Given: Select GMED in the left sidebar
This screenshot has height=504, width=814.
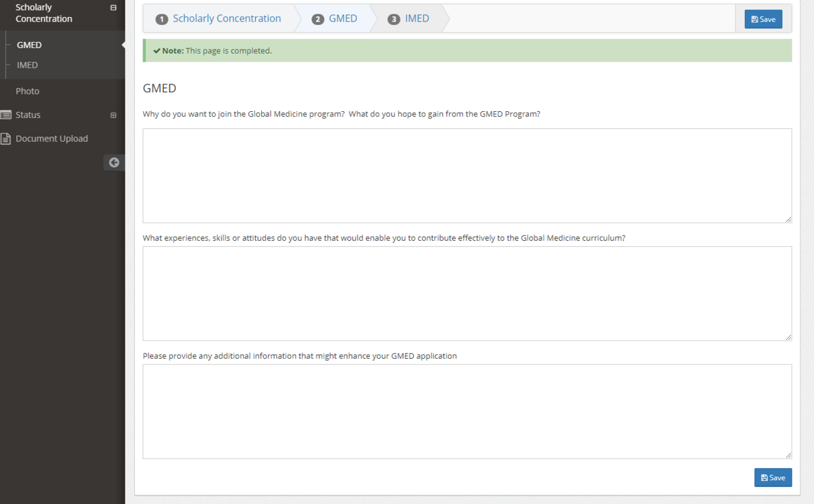Looking at the screenshot, I should (x=29, y=45).
